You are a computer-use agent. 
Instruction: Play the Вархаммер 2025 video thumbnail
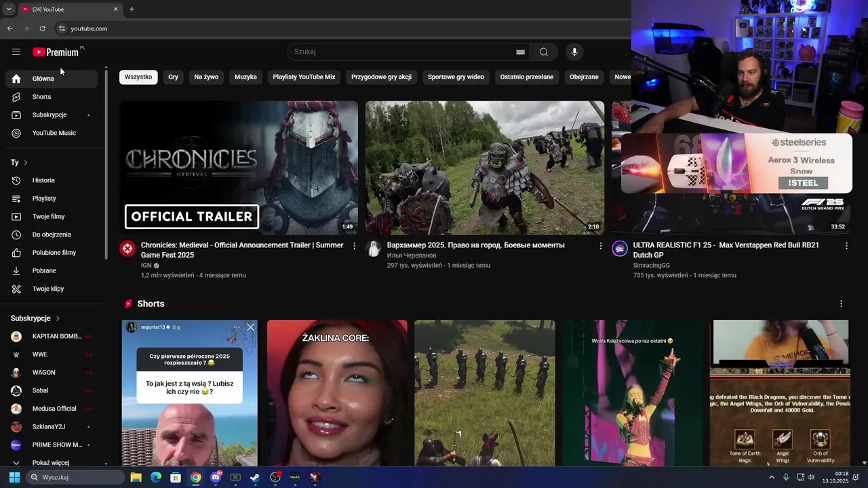tap(485, 167)
